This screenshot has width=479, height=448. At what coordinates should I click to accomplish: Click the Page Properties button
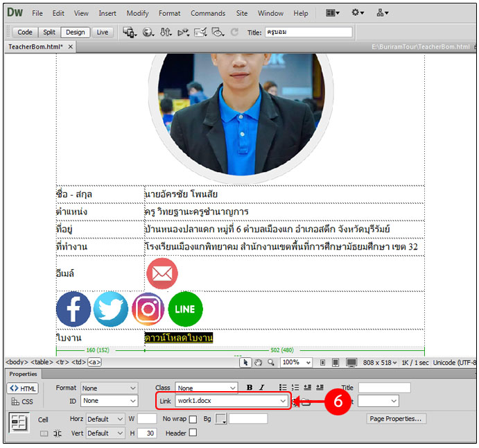click(x=396, y=419)
